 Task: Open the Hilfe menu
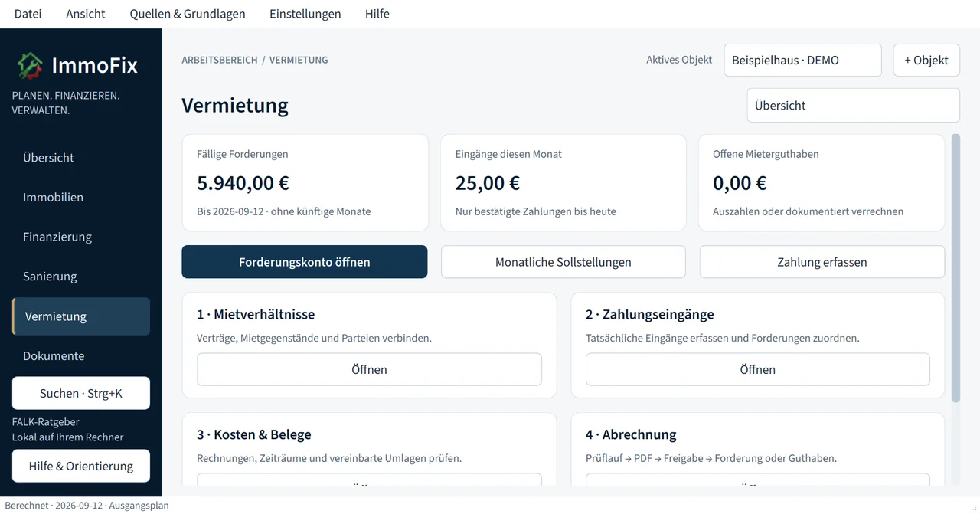tap(377, 14)
